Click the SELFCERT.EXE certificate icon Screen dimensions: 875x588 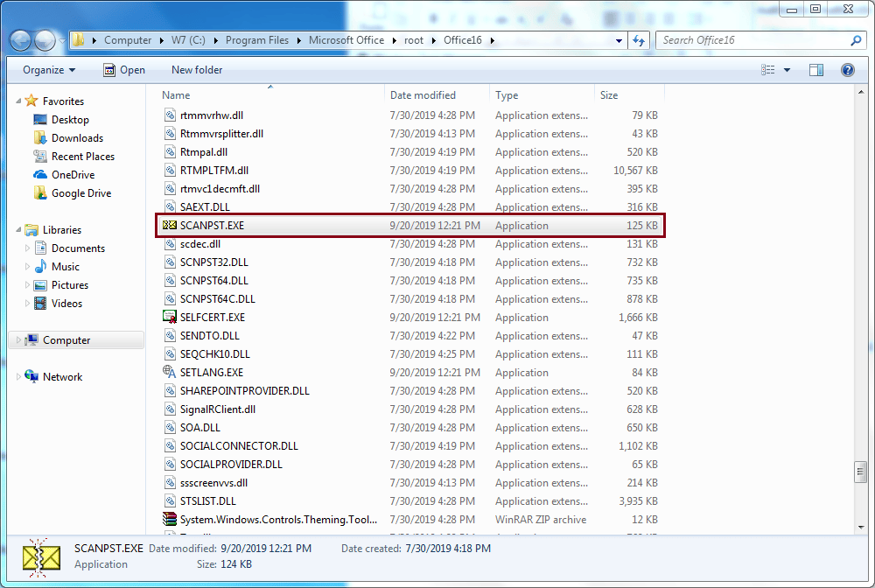pyautogui.click(x=170, y=317)
